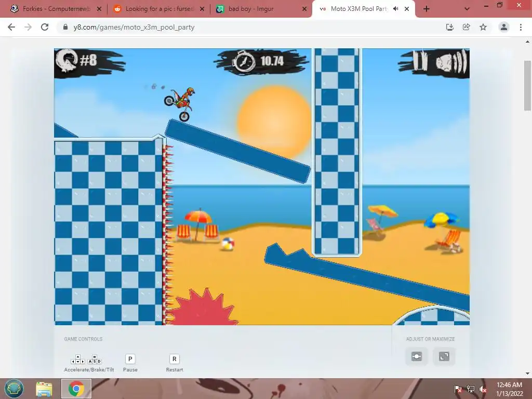The width and height of the screenshot is (532, 399).
Task: Close the bad boy Imgur tab
Action: 304,9
